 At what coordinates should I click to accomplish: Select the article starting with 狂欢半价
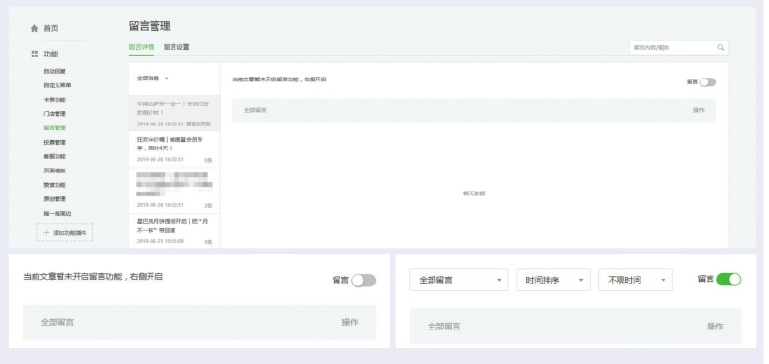point(174,149)
